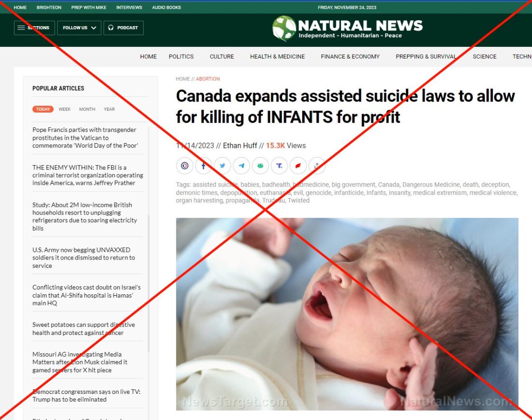This screenshot has width=532, height=420.
Task: Open the Podcast button
Action: (x=123, y=28)
